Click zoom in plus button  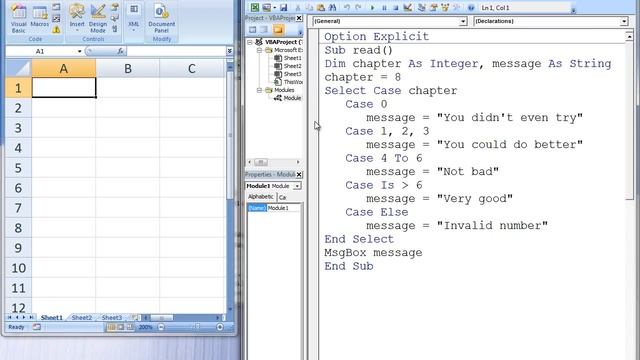click(x=220, y=327)
